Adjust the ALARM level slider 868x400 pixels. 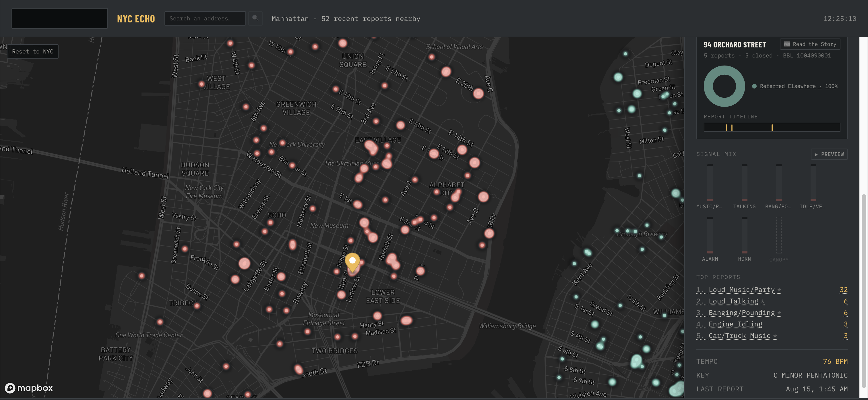click(710, 235)
